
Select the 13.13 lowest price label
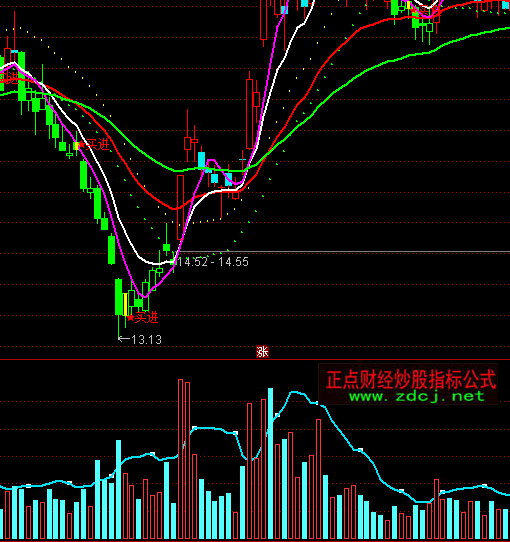147,340
